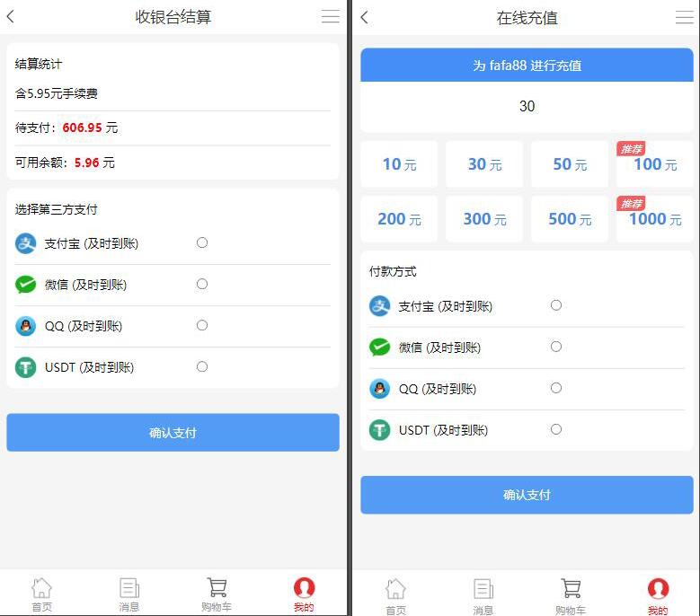700x616 pixels.
Task: Open 我的 tab in checkout page footer
Action: [304, 594]
